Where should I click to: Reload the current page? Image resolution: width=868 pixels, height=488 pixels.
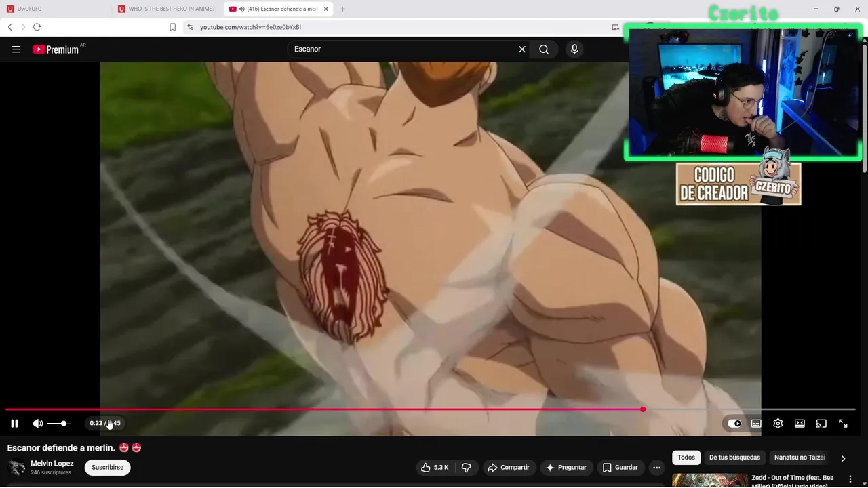(x=37, y=27)
